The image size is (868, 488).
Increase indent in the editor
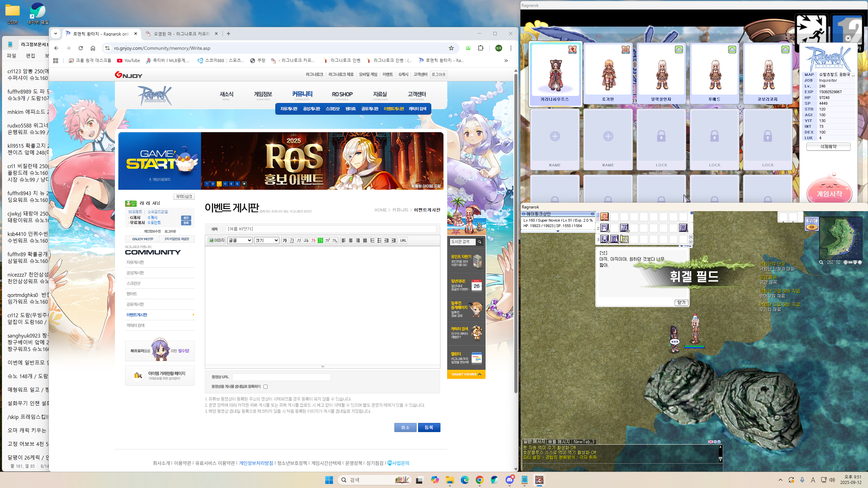[x=394, y=240]
